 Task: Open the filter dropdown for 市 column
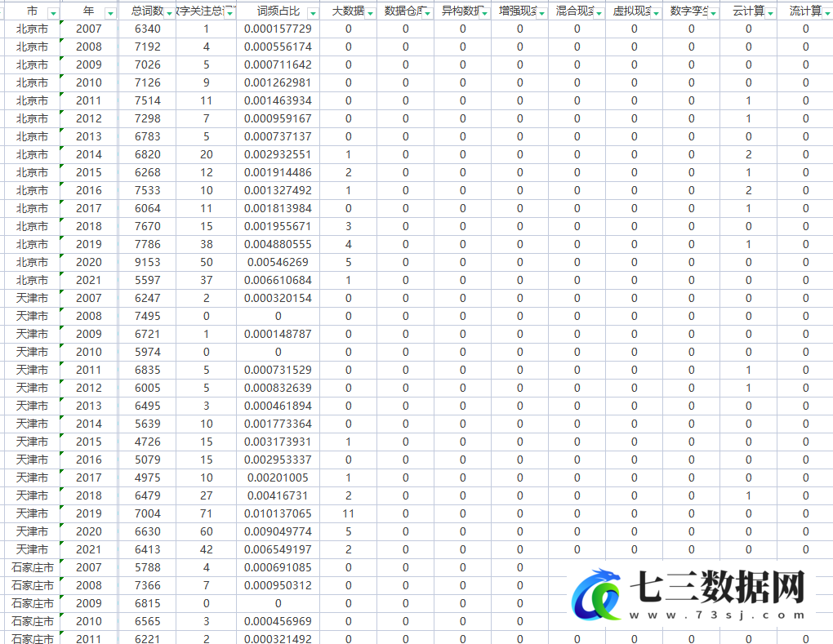[x=53, y=13]
